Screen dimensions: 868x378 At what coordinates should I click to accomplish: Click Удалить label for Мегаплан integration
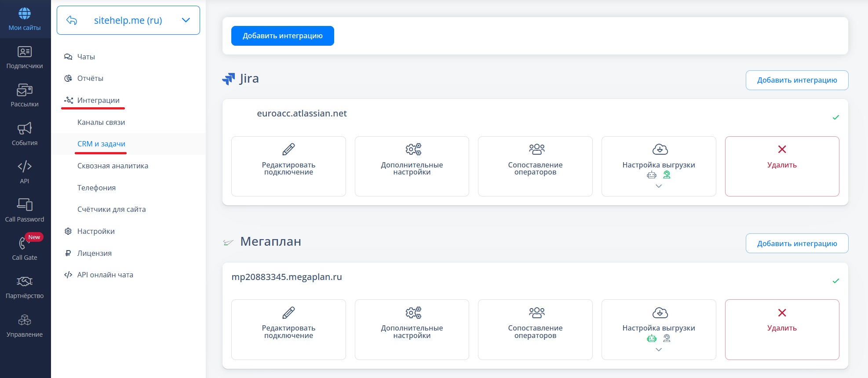click(782, 328)
